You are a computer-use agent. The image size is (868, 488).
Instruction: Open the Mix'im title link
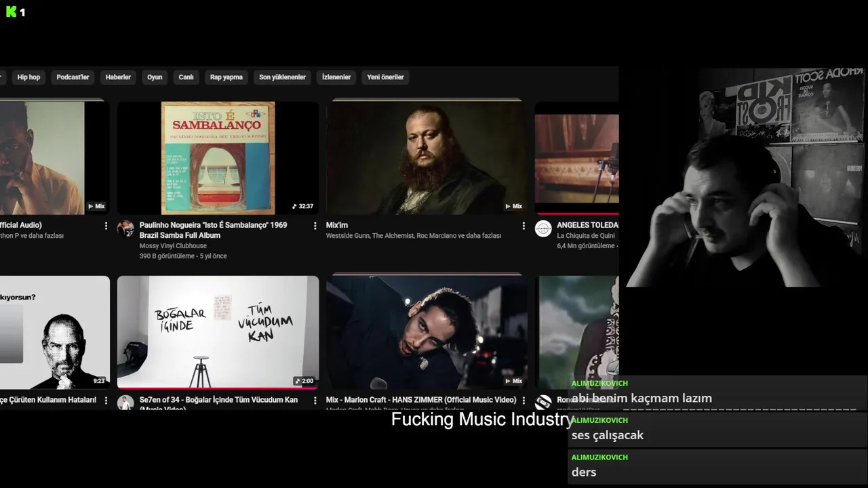coord(337,225)
